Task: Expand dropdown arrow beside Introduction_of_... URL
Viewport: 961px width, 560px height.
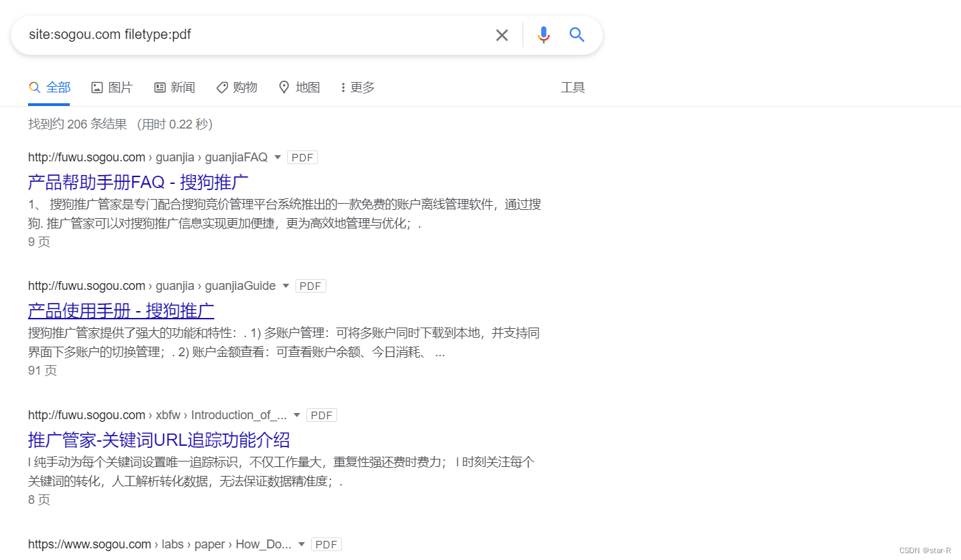Action: coord(297,415)
